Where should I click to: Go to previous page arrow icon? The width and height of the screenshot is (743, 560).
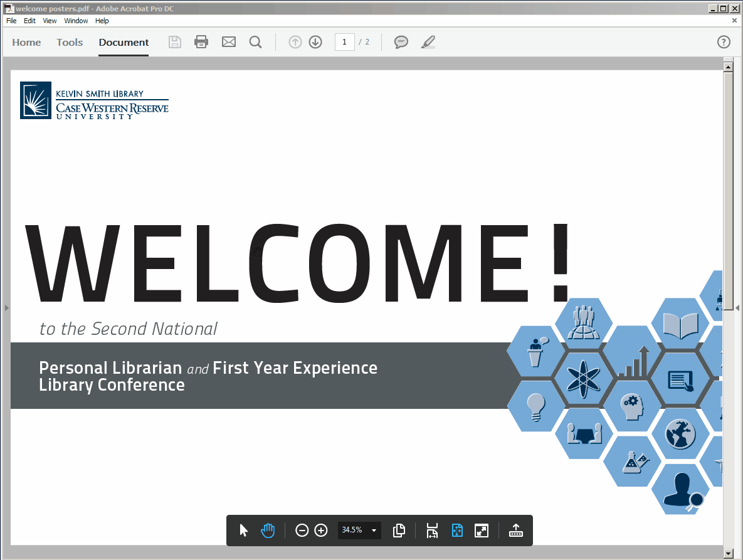coord(295,42)
